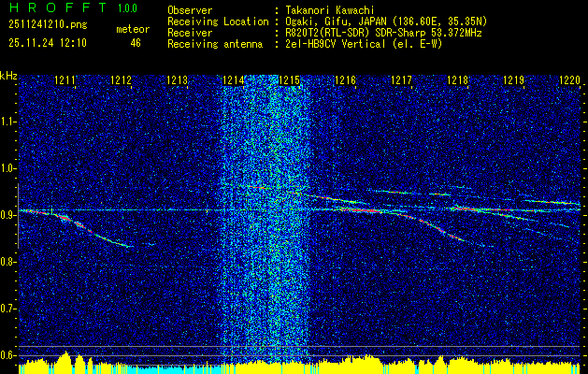Click the meteor label
Screen dimensions: 588x374
133,29
